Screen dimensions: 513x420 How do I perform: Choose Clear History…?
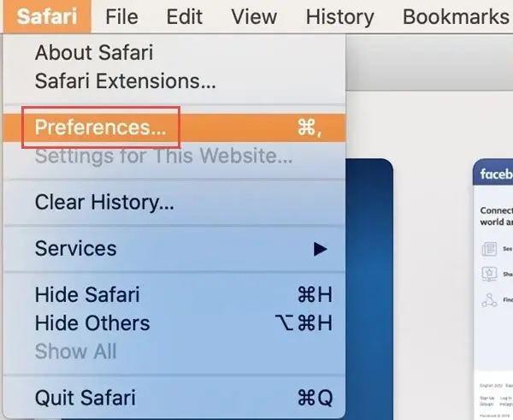coord(174,202)
